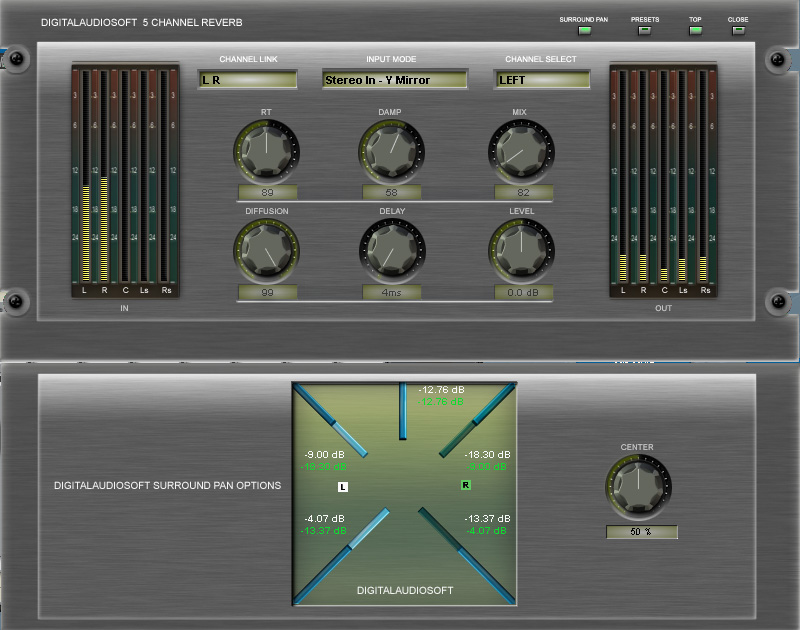Click the LEVEL knob
This screenshot has width=800, height=630.
click(521, 251)
